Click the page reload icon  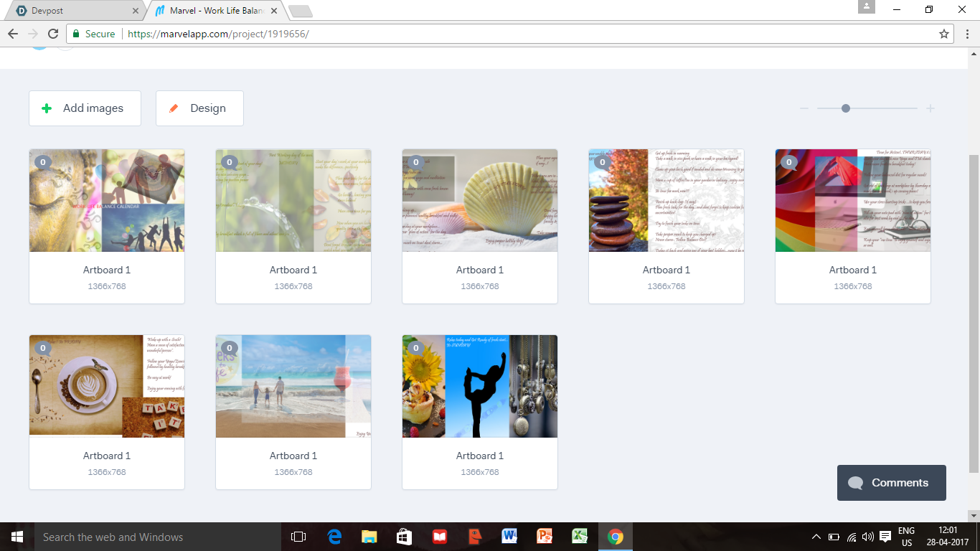(x=55, y=33)
